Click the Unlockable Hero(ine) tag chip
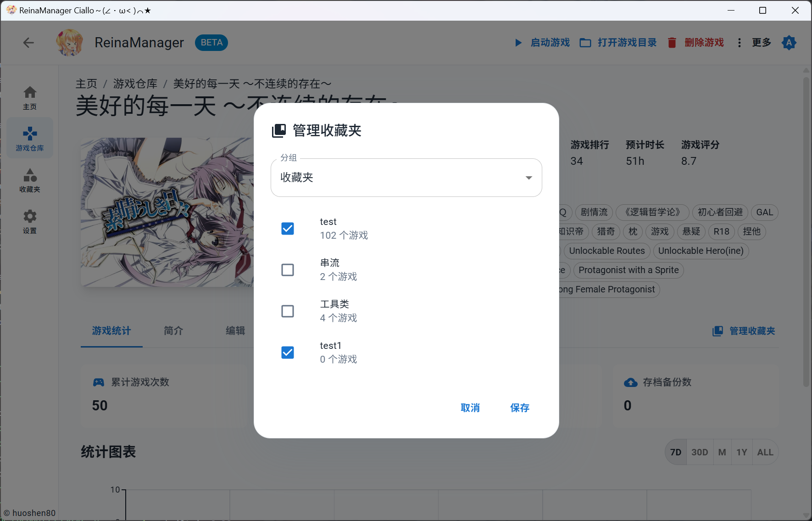 pyautogui.click(x=701, y=251)
